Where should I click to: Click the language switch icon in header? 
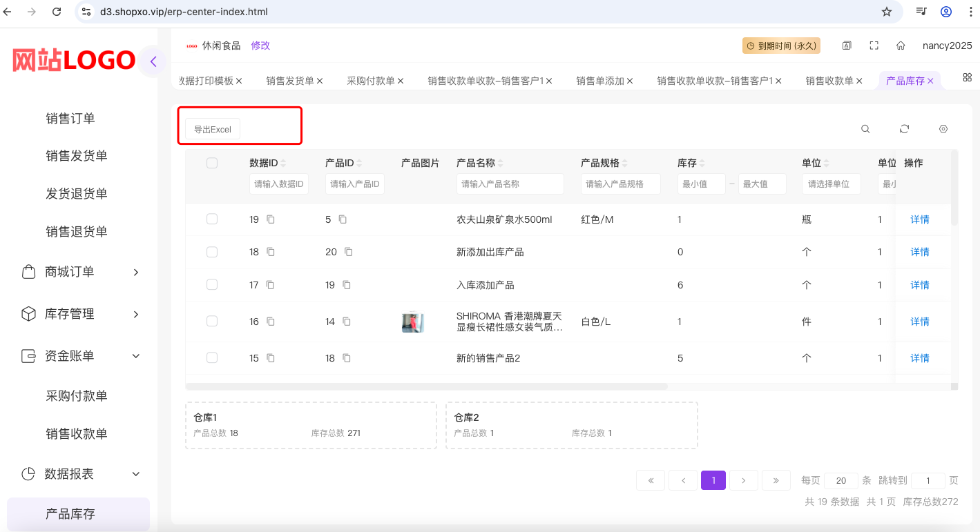(847, 46)
